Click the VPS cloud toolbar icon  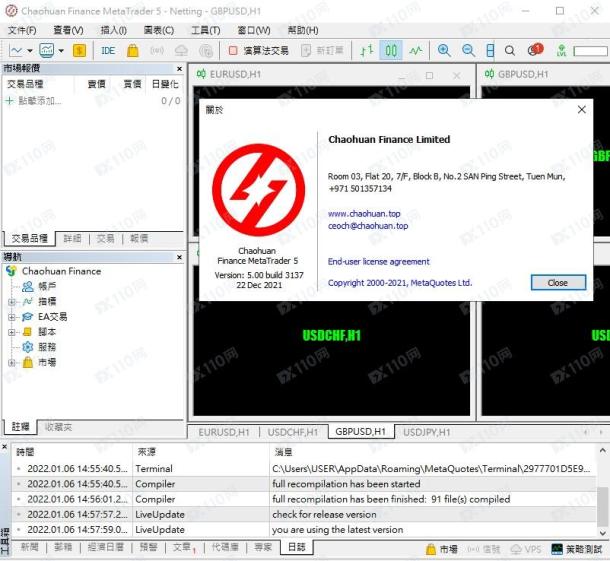[x=181, y=51]
